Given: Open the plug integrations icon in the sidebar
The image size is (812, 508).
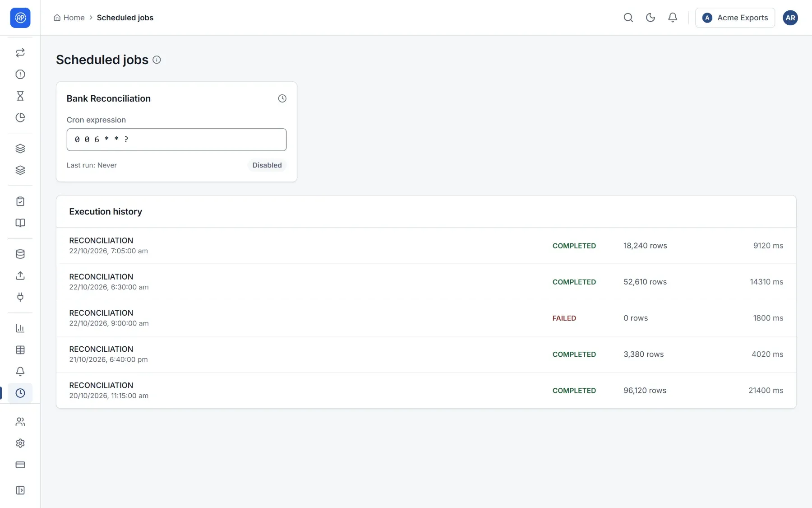Looking at the screenshot, I should point(20,297).
